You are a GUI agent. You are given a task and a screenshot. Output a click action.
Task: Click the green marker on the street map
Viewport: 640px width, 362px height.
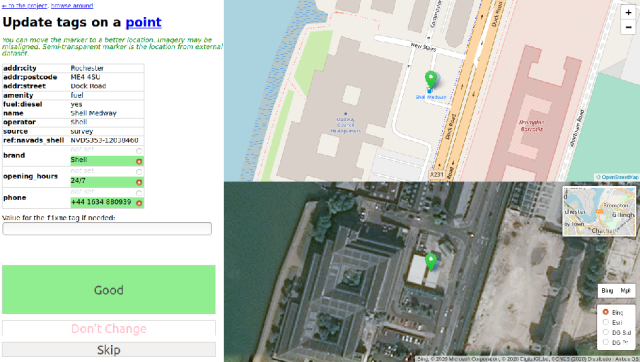coord(431,79)
